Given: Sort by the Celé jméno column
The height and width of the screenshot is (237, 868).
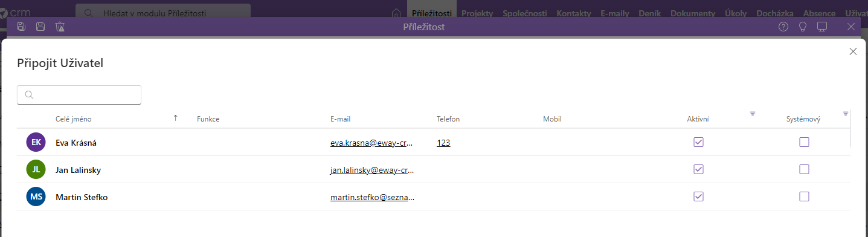Looking at the screenshot, I should 73,119.
